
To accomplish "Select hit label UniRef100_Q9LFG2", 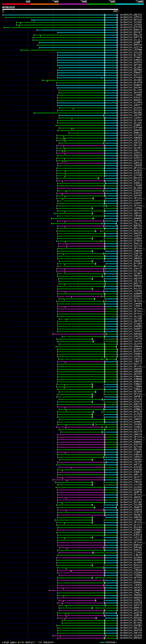I will (131, 15).
